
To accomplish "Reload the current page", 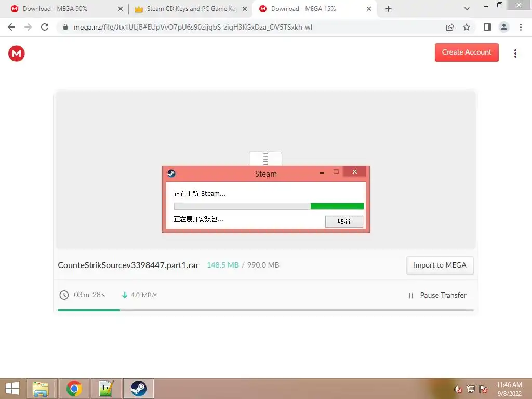I will [45, 27].
